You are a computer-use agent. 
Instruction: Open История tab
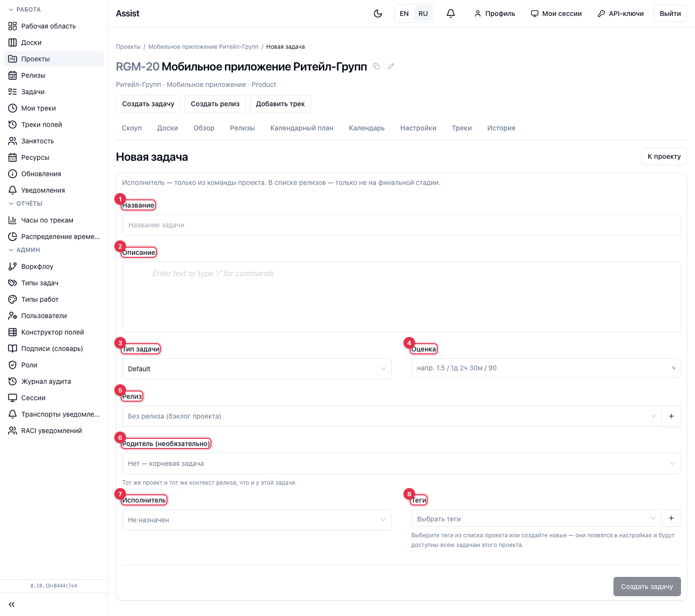501,128
